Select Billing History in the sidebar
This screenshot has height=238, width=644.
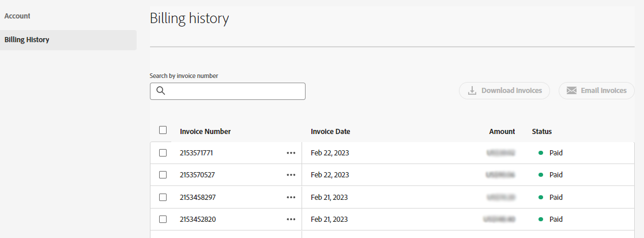[27, 40]
